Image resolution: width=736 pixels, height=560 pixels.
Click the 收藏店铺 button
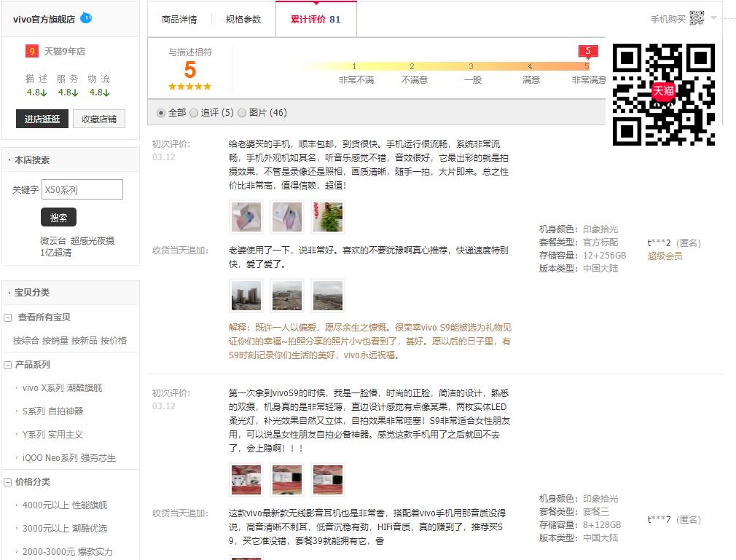click(x=98, y=118)
